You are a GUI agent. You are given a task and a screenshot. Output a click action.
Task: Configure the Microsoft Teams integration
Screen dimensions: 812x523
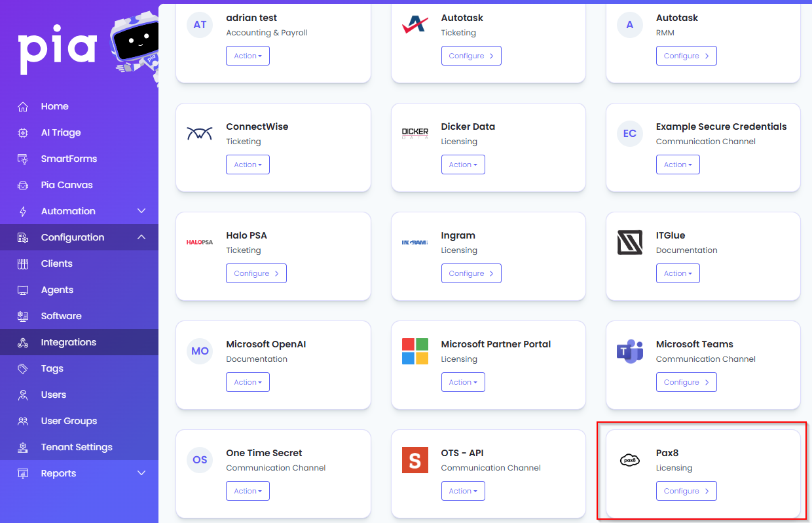(686, 382)
